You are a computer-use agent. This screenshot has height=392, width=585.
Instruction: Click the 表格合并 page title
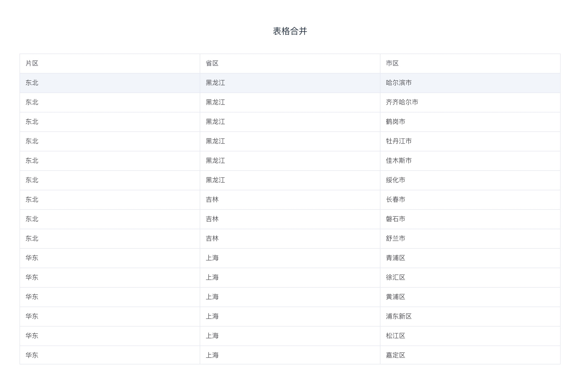tap(290, 31)
